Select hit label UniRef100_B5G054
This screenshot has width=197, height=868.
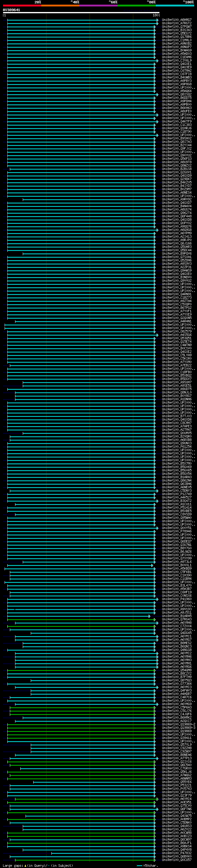[177, 474]
